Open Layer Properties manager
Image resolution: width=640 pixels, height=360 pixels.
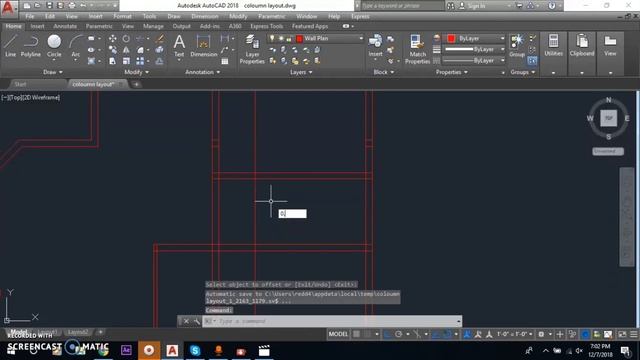(x=252, y=49)
